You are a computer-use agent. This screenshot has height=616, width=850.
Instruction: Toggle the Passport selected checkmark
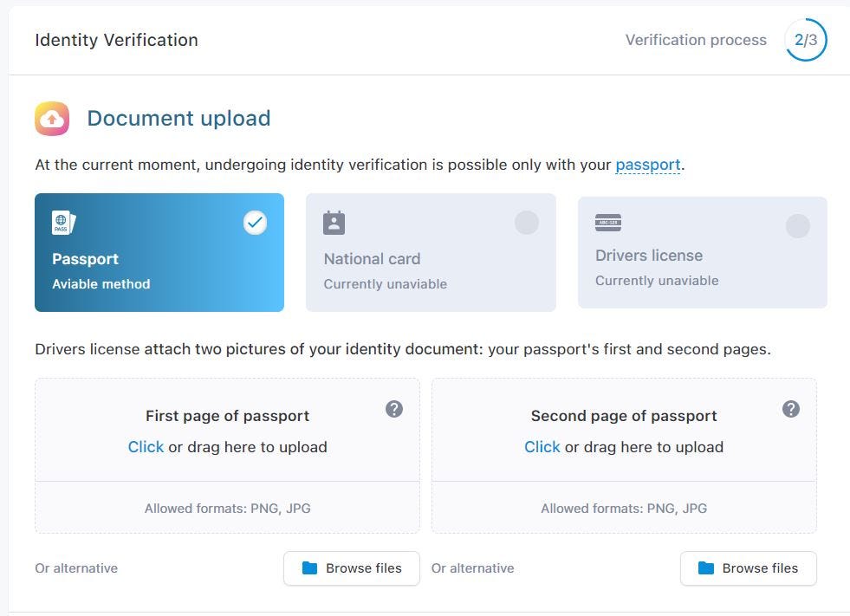point(255,223)
